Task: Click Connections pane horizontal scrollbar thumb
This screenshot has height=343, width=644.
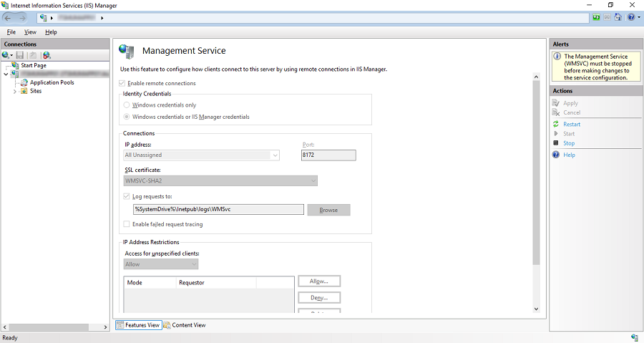Action: point(49,327)
